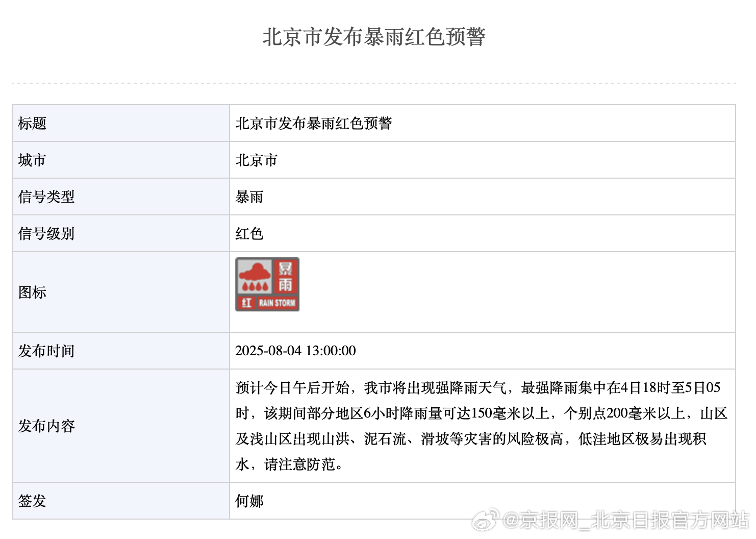Click the page heading 北京市发布暴雨红色预警

374,37
